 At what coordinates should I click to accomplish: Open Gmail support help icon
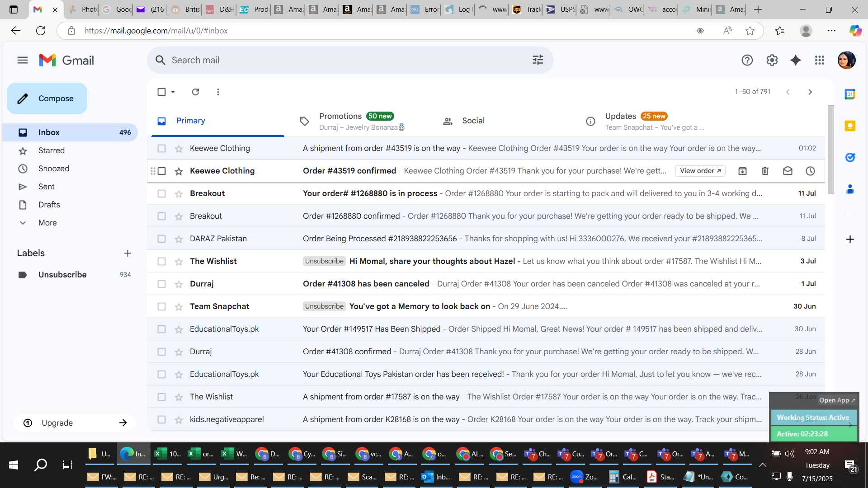(x=747, y=60)
